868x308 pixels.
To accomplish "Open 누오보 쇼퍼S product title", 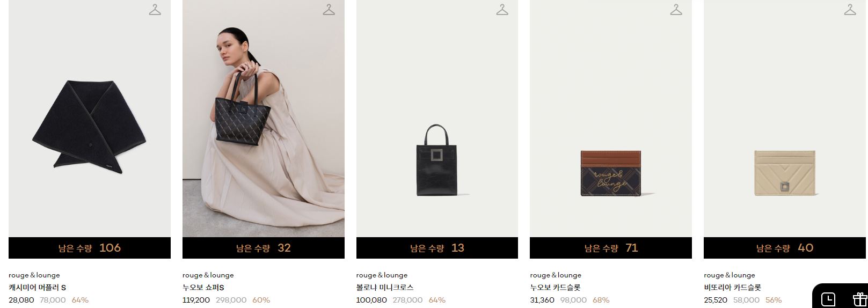I will point(203,288).
